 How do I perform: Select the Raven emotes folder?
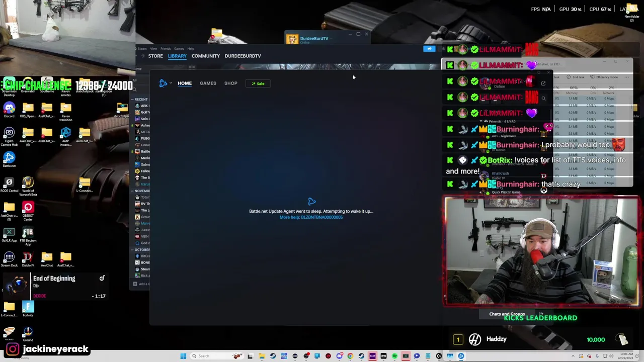click(x=65, y=86)
